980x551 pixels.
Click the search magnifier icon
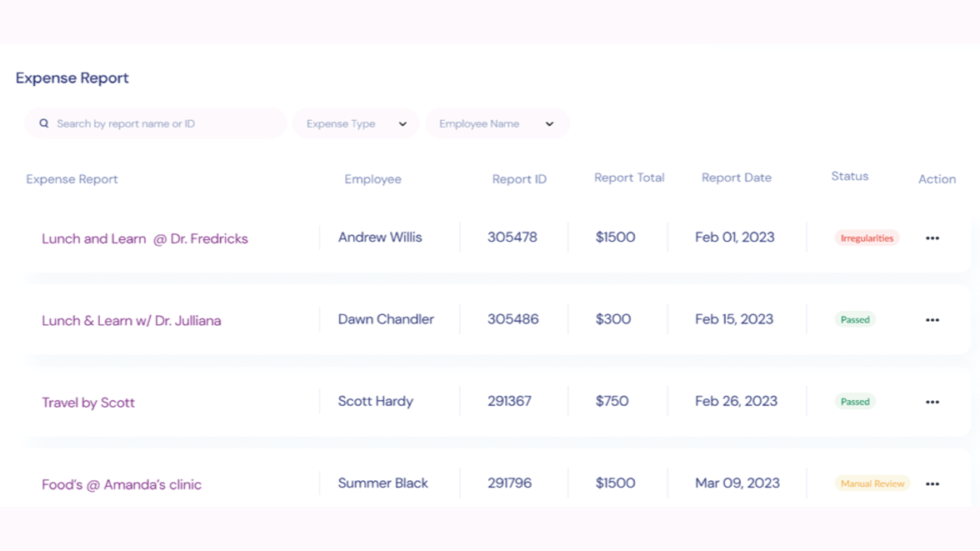click(x=43, y=123)
